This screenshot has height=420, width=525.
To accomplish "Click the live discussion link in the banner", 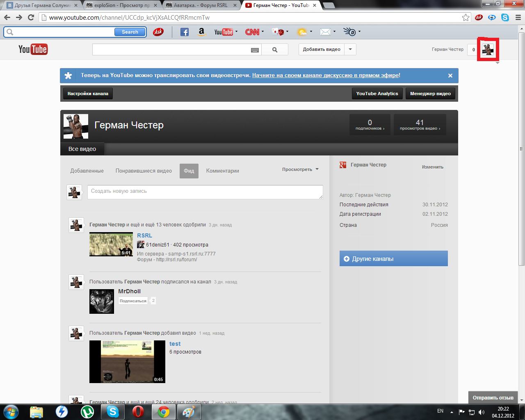I will point(325,75).
